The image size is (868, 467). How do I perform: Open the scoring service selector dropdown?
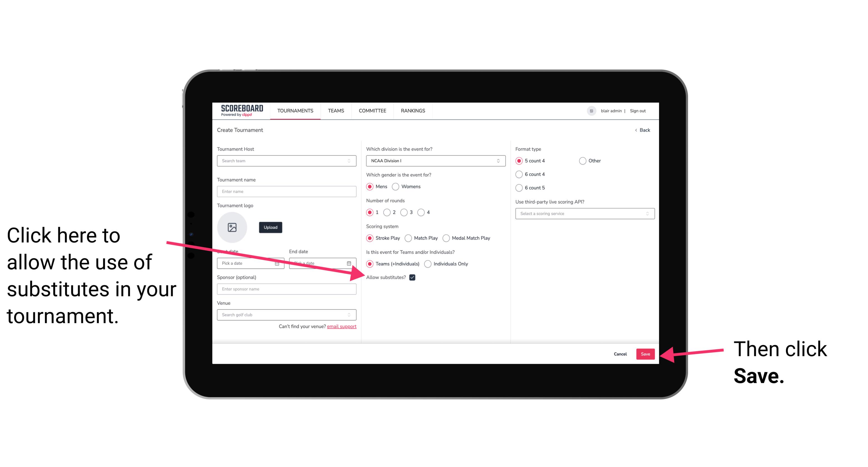(583, 214)
